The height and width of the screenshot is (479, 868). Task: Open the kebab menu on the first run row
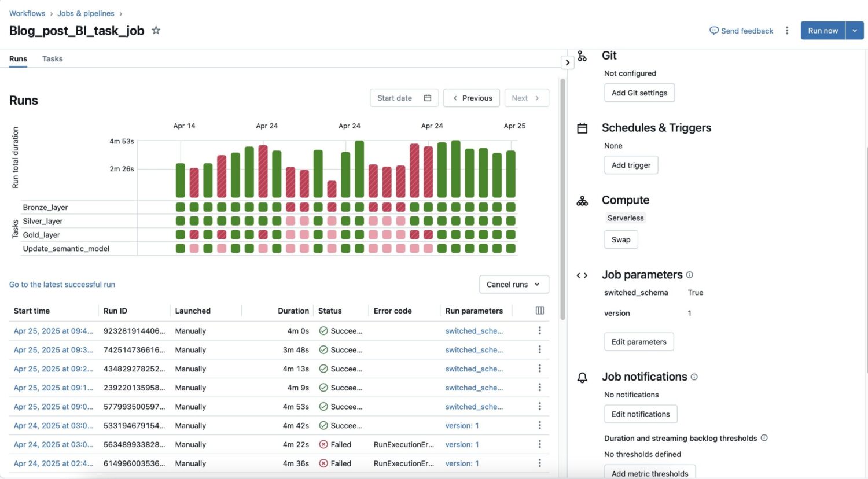(x=539, y=330)
